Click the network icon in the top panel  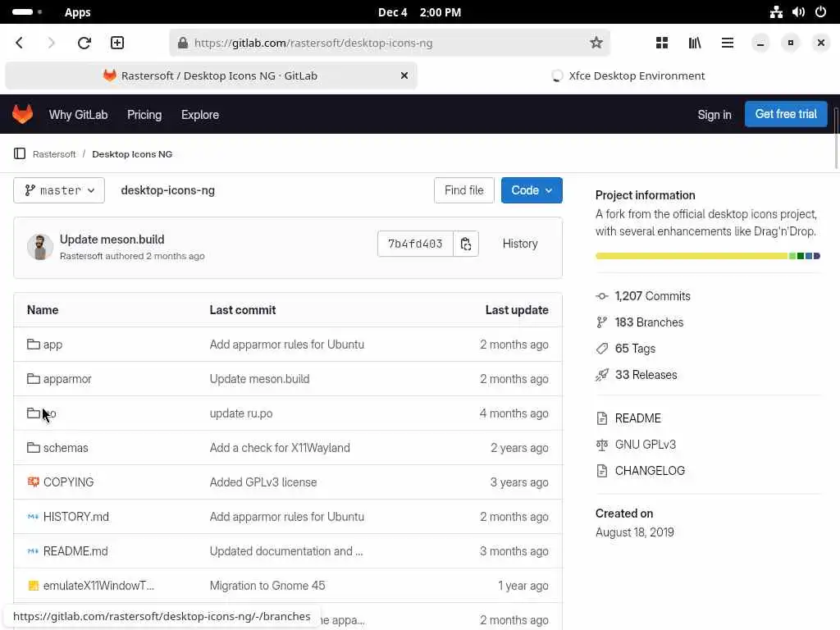pos(776,11)
